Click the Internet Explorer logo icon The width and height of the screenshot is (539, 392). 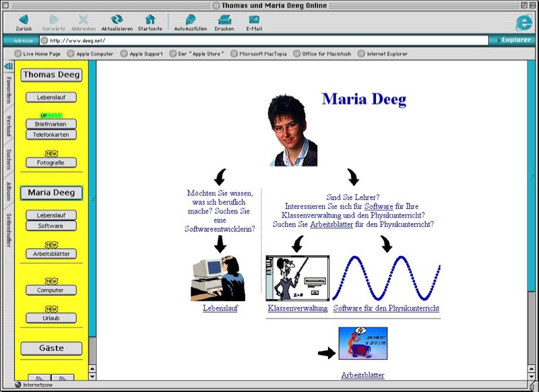[524, 22]
